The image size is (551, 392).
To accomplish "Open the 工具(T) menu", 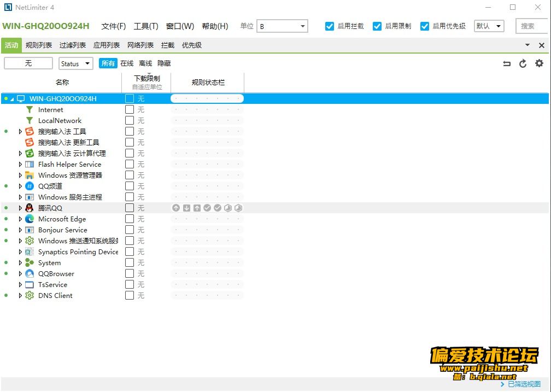I will (x=146, y=26).
